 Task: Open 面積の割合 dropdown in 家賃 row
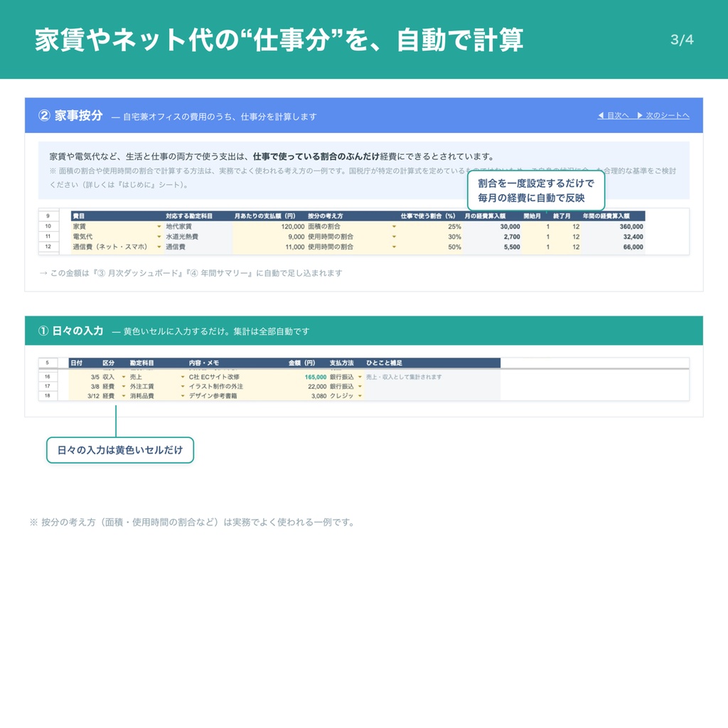pyautogui.click(x=394, y=227)
